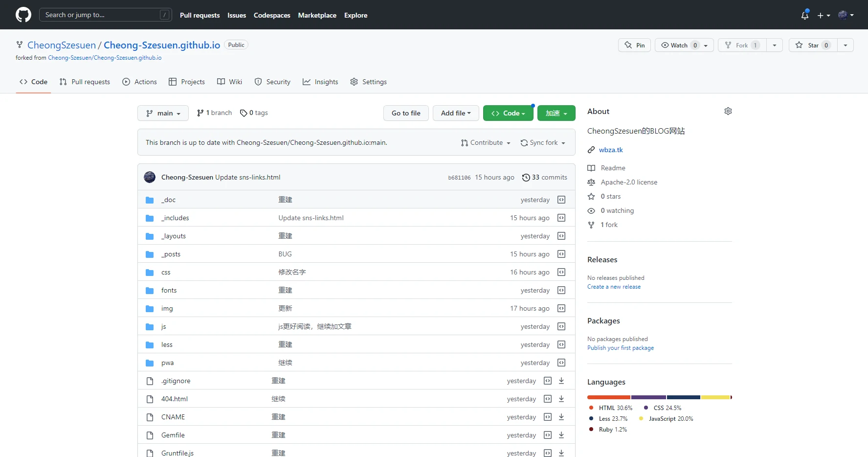The width and height of the screenshot is (868, 457).
Task: Click the Go to file button
Action: pyautogui.click(x=405, y=113)
